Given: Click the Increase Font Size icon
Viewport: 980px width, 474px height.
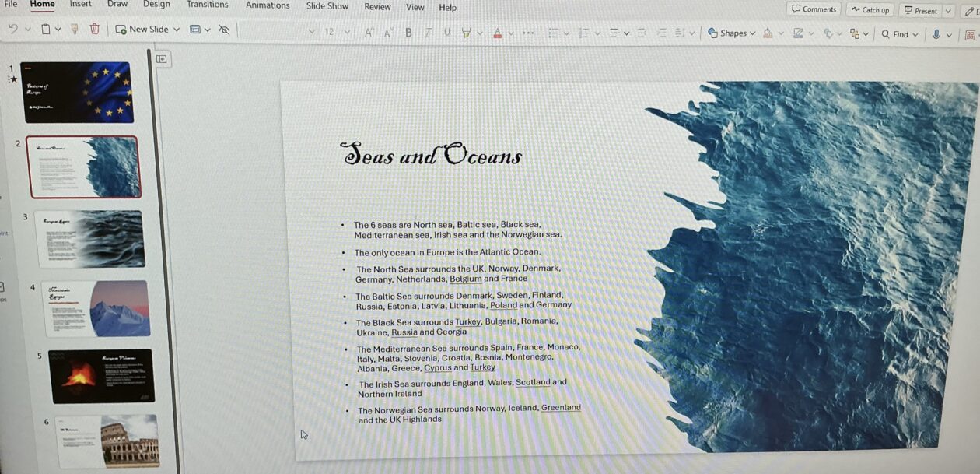Looking at the screenshot, I should (x=369, y=32).
